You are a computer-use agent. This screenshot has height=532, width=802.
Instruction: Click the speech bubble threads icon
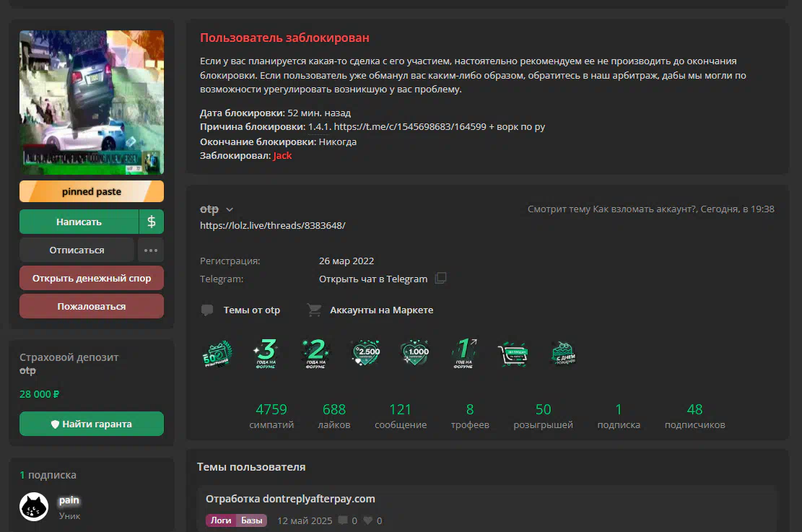pyautogui.click(x=207, y=310)
